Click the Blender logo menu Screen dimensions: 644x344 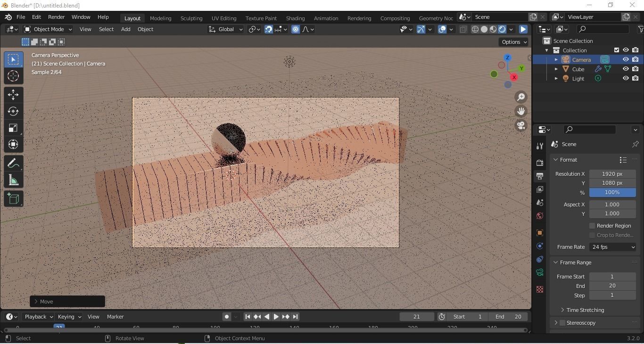[8, 17]
